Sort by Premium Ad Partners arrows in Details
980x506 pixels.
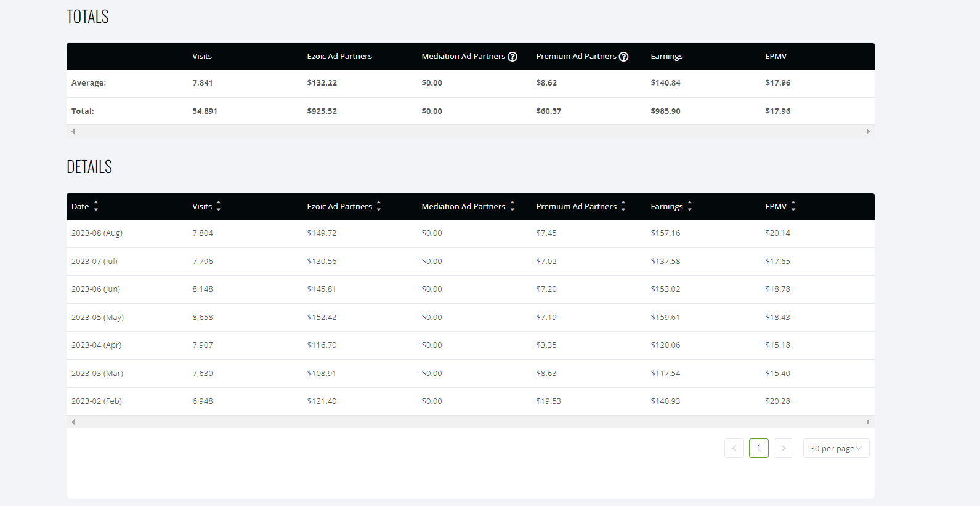[x=623, y=206]
